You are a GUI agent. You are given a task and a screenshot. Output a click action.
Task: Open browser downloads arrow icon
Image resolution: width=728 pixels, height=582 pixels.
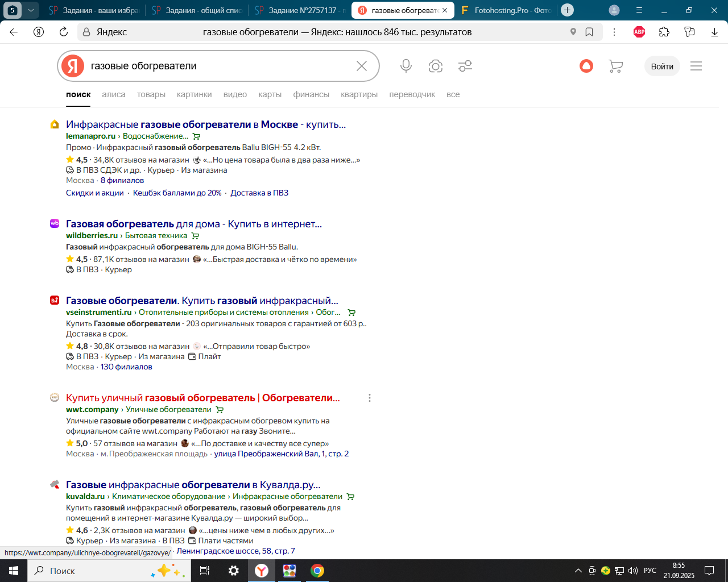pos(714,32)
